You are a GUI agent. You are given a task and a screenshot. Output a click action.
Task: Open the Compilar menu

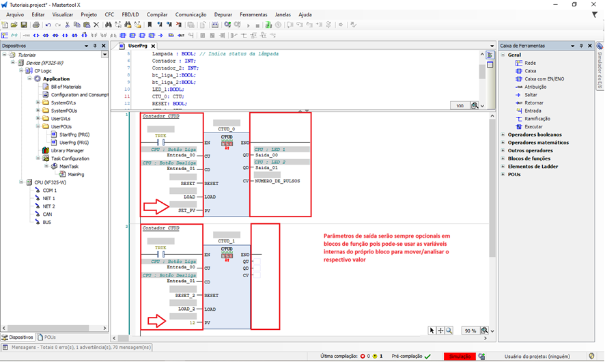point(157,14)
